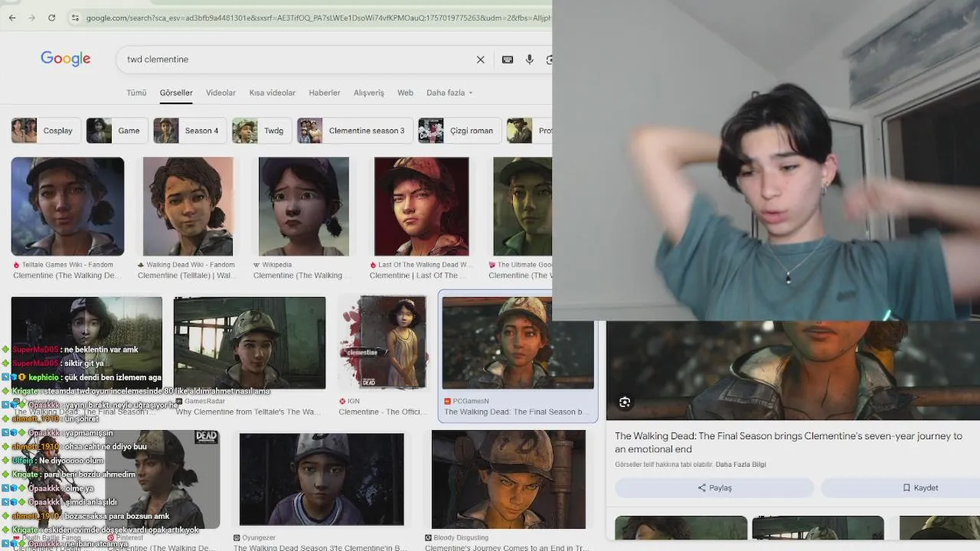
Task: Select the PCGamesN Final Season image
Action: (x=518, y=343)
